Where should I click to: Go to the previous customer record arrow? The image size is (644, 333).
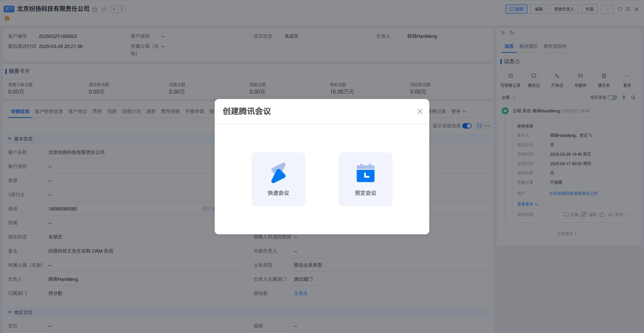[114, 9]
